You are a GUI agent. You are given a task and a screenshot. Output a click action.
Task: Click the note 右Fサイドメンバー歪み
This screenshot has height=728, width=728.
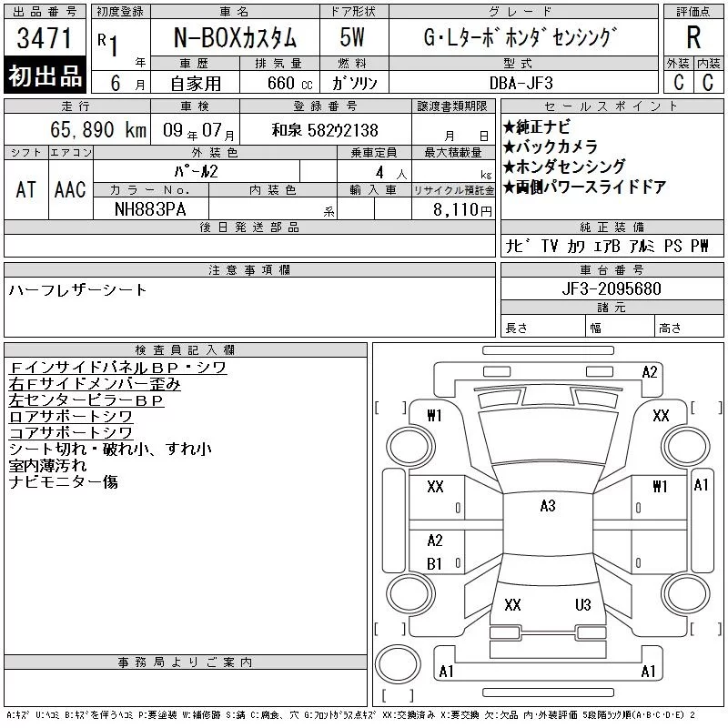click(95, 384)
